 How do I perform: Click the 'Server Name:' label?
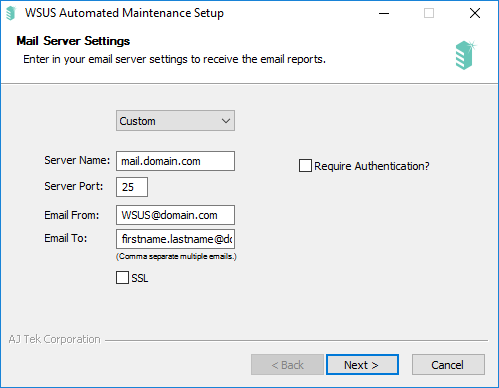pos(77,160)
